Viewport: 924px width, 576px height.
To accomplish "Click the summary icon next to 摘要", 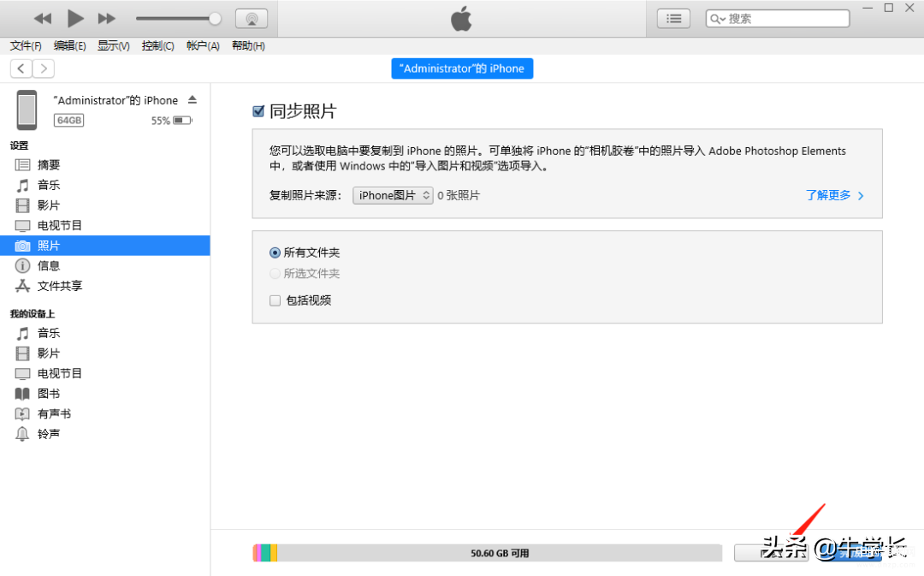I will (x=22, y=165).
